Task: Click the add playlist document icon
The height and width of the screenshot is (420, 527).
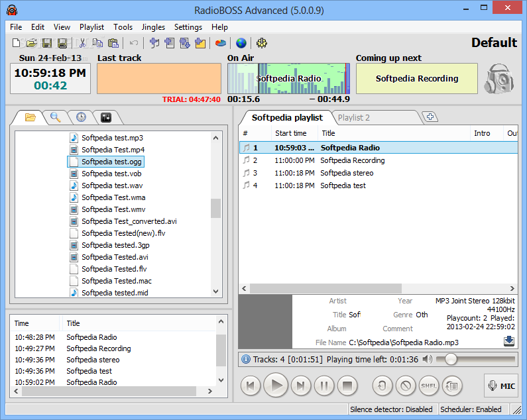Action: pyautogui.click(x=170, y=43)
